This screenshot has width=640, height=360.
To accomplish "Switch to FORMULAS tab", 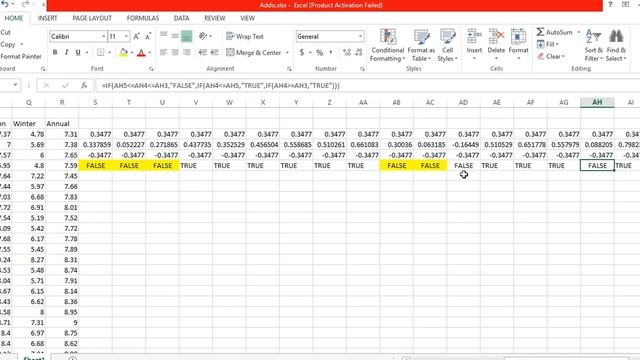I will pyautogui.click(x=143, y=18).
